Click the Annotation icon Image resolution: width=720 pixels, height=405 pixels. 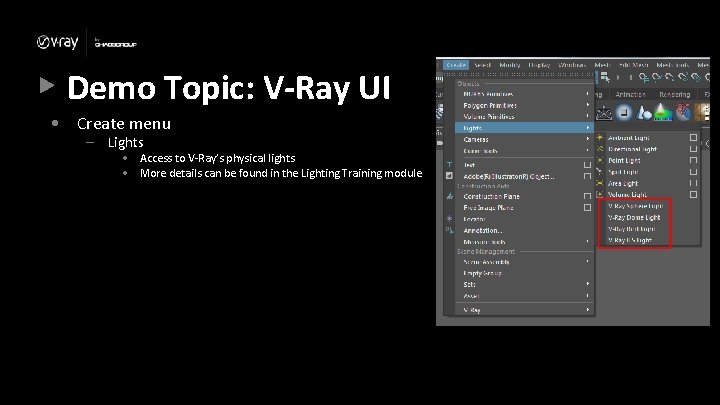click(x=450, y=230)
